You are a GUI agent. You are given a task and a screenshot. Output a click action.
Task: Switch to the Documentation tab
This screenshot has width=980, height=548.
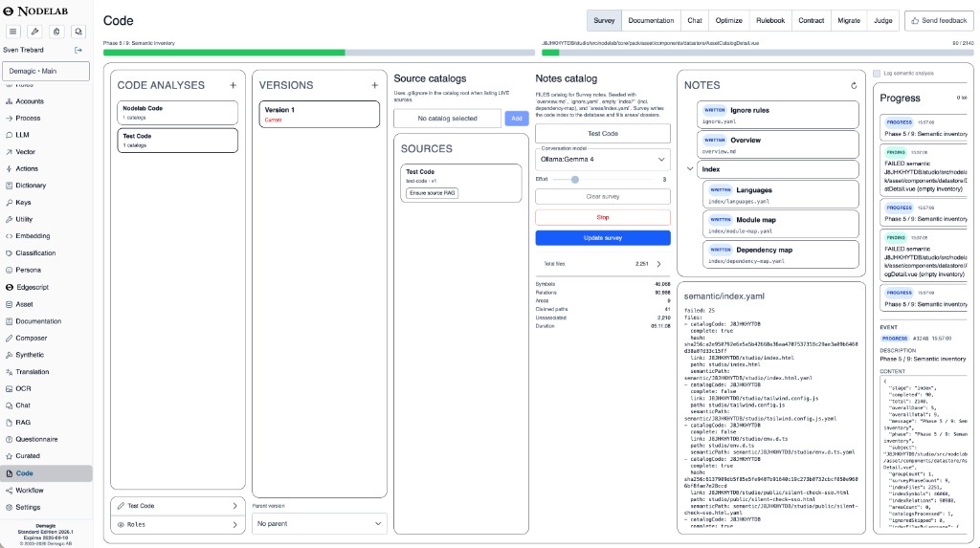click(x=651, y=21)
